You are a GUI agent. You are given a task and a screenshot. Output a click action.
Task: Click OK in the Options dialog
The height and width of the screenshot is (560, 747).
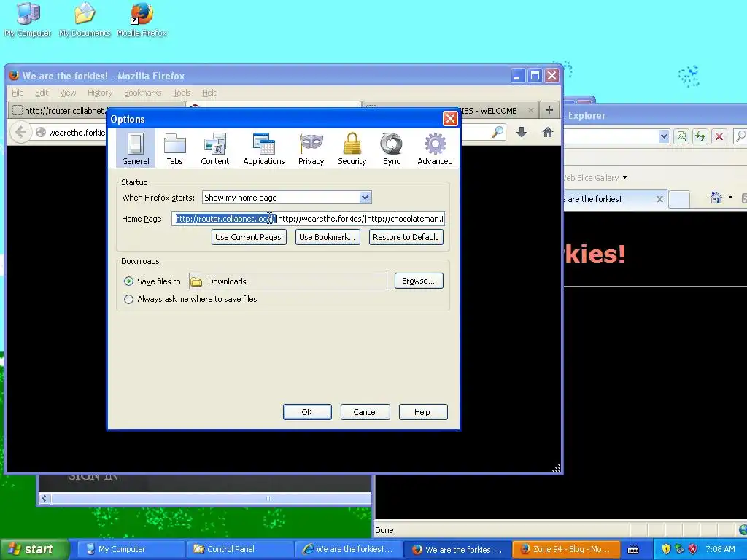click(307, 412)
